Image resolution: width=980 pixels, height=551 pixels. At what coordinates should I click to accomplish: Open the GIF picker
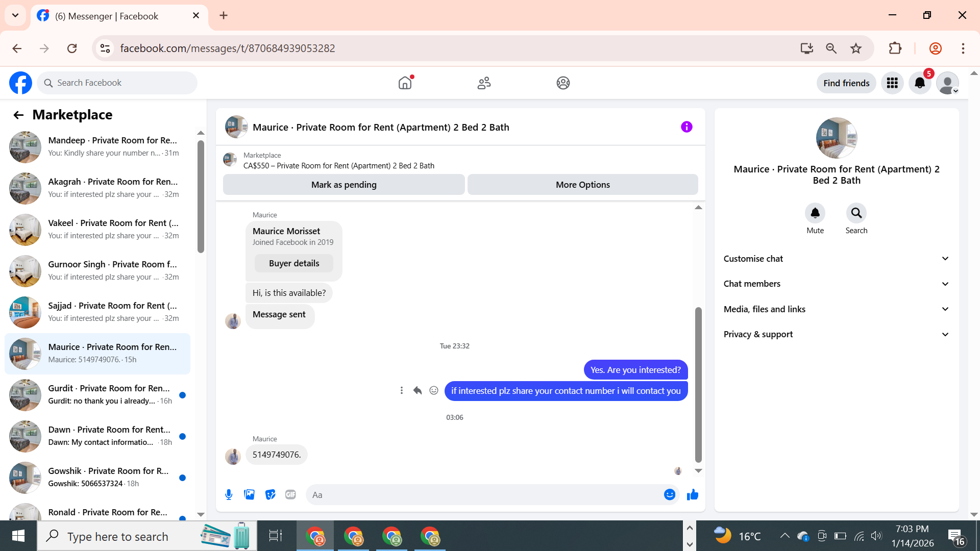[x=290, y=494]
